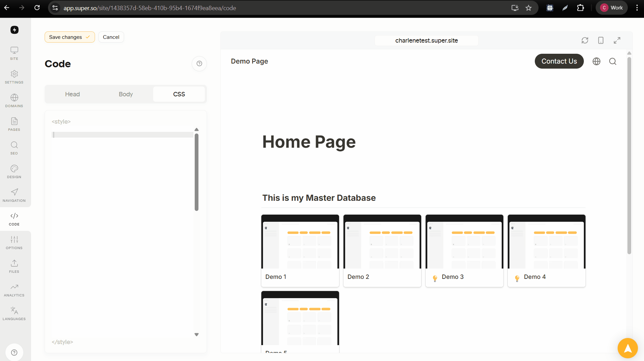The height and width of the screenshot is (361, 644).
Task: Bookmark this page with the star icon
Action: [529, 8]
